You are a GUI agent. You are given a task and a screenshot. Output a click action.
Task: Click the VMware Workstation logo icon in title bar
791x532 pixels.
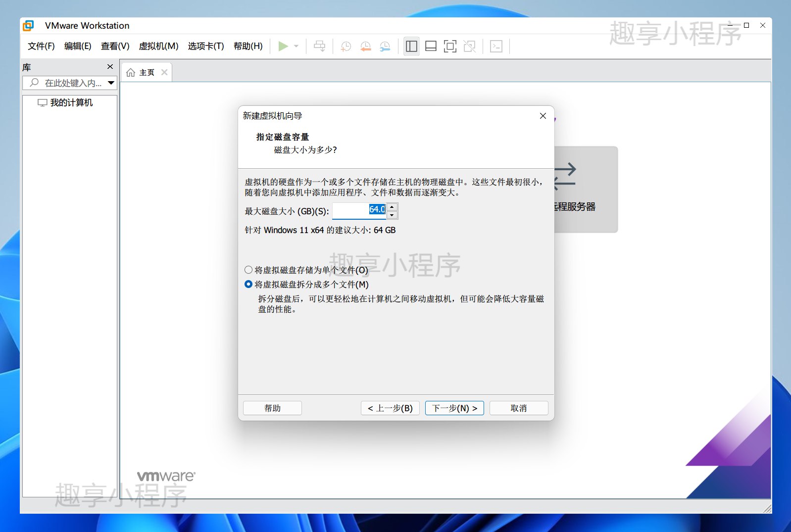point(28,25)
